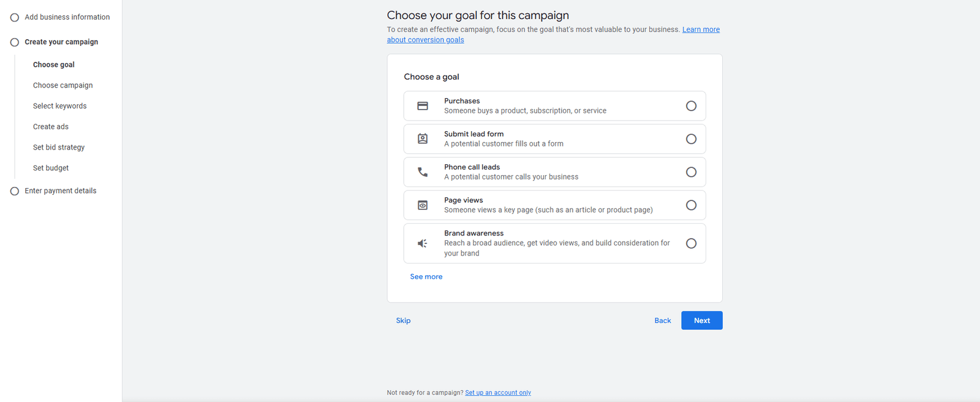Click 'Choose your goal for this campaign' heading
This screenshot has width=980, height=402.
[478, 15]
